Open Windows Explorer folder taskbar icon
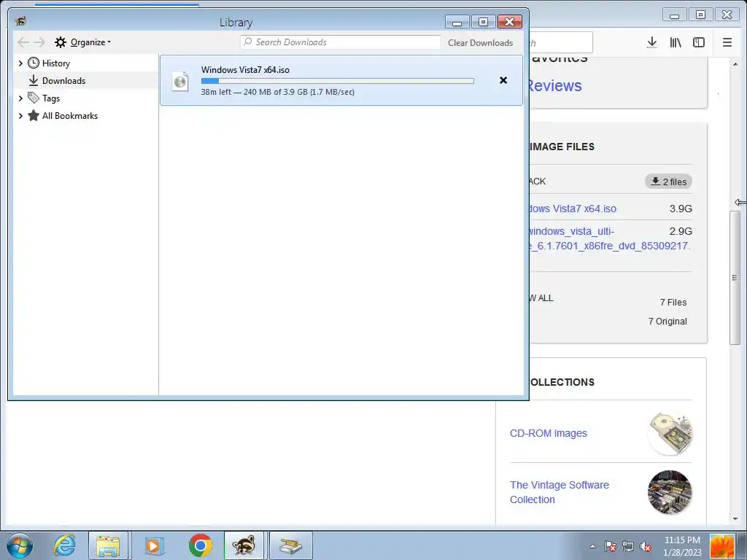 pyautogui.click(x=108, y=545)
